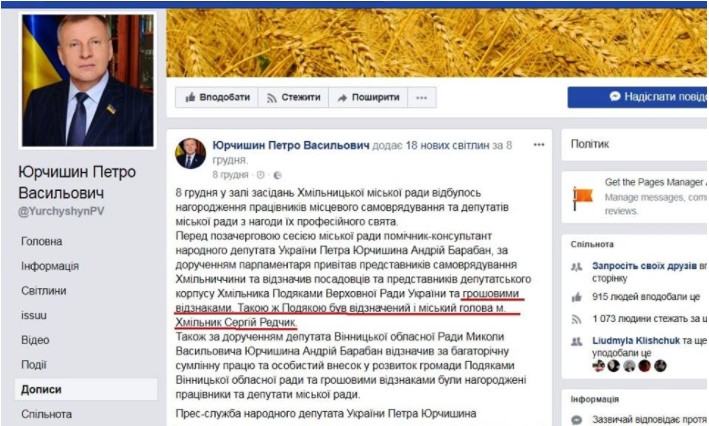The image size is (709, 426).
Task: Click the large profile photo
Action: pyautogui.click(x=88, y=80)
